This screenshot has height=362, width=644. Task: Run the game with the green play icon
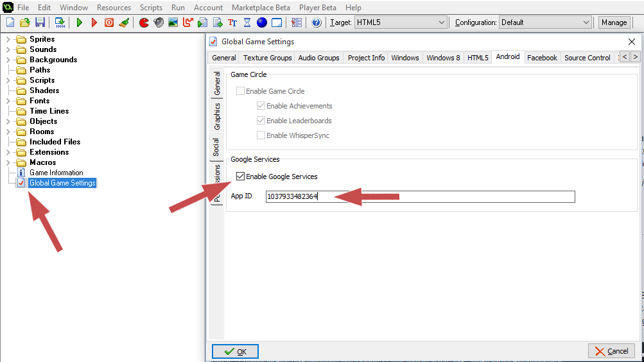pyautogui.click(x=80, y=22)
